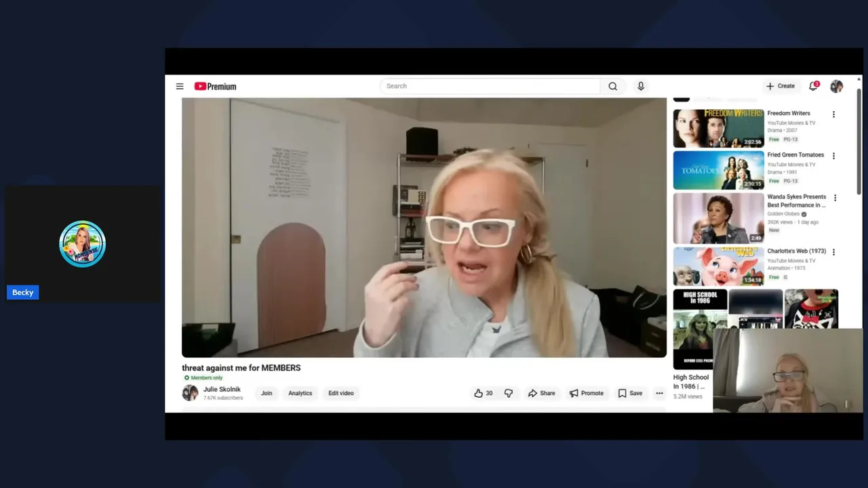Promote this video
Viewport: 868px width, 488px height.
pos(587,393)
